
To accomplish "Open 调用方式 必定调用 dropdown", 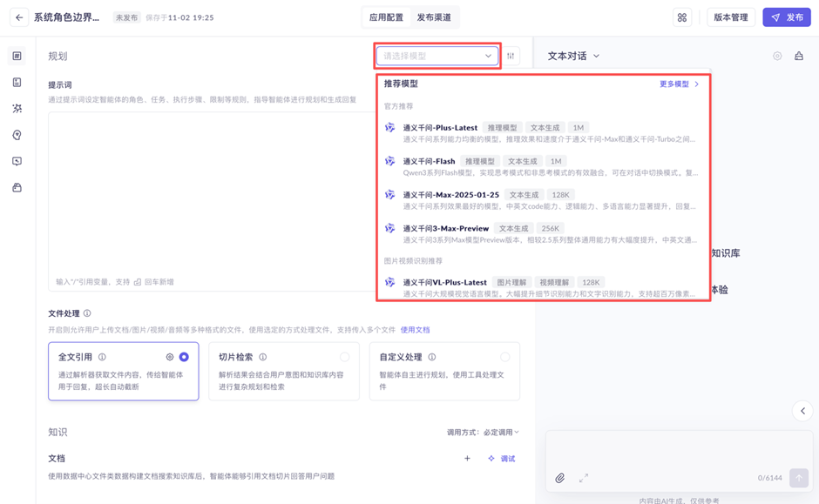I will coord(484,432).
